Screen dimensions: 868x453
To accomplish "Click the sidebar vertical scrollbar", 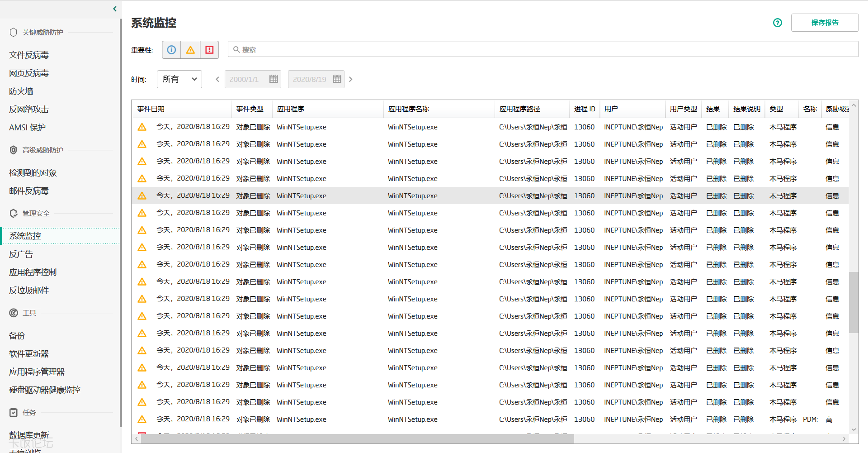I will [x=121, y=222].
